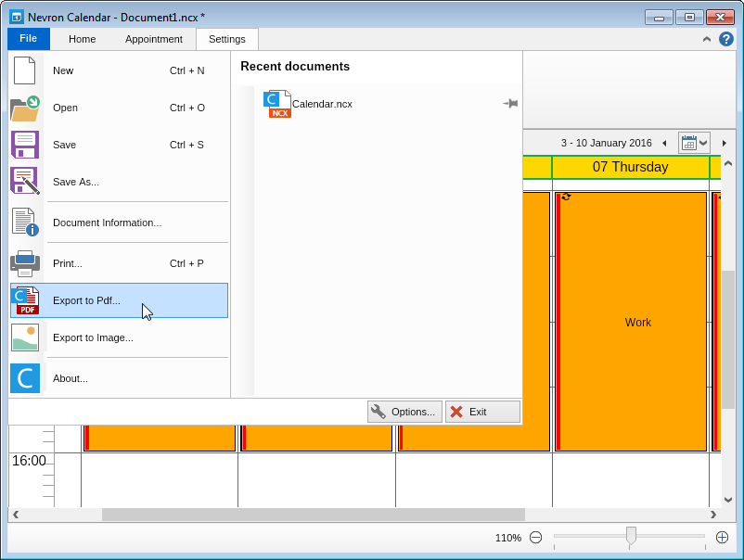Click the 110% zoom value
Image resolution: width=744 pixels, height=560 pixels.
point(508,538)
